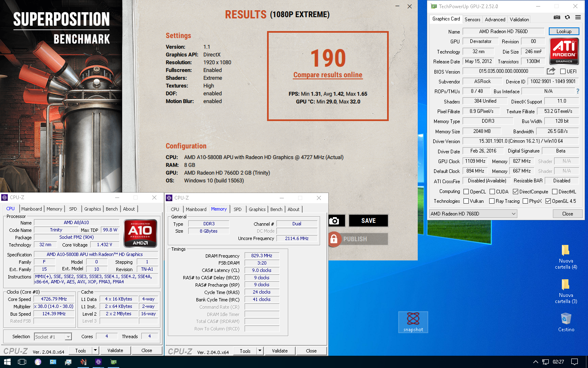588x368 pixels.
Task: Show hidden tray icons chevron
Action: [535, 362]
